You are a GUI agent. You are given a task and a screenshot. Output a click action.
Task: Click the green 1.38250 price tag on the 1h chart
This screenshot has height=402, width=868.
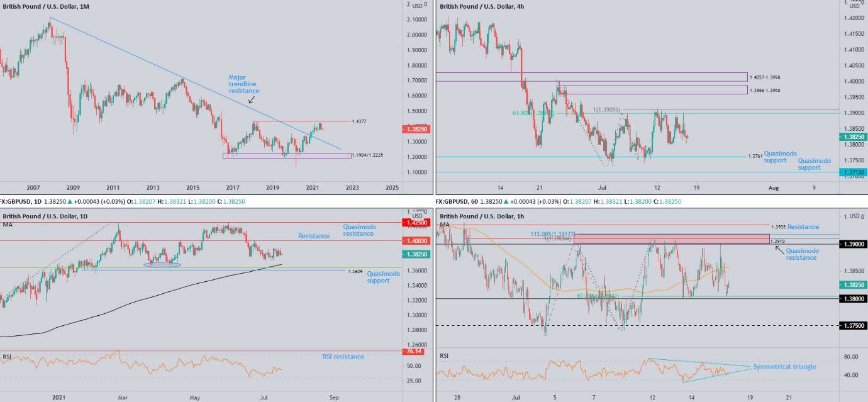coord(854,284)
